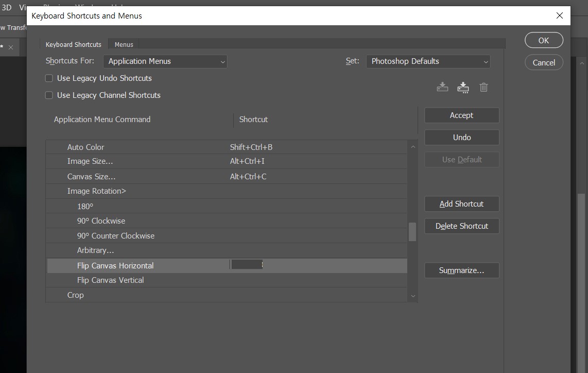Select the Crop command row
Image resolution: width=588 pixels, height=373 pixels.
point(226,295)
